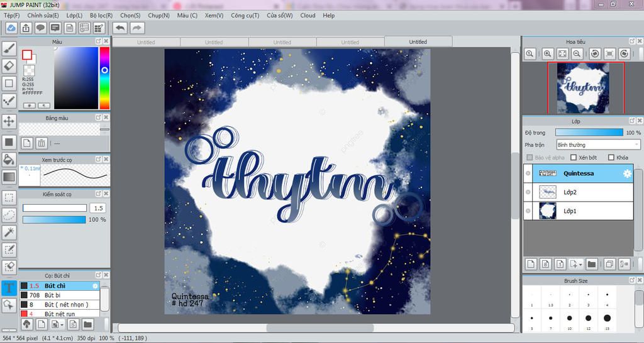Click the Navigator preview thumbnail
This screenshot has height=343, width=644.
click(x=583, y=88)
